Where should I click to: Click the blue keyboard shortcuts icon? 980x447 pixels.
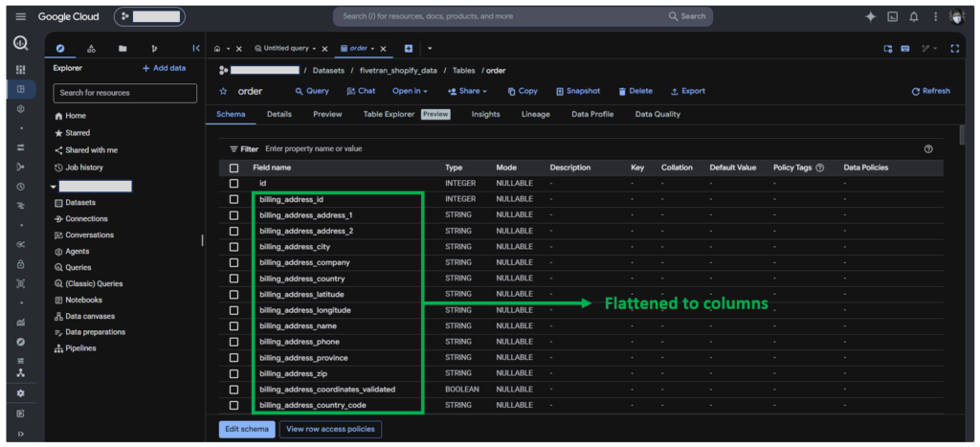point(904,48)
